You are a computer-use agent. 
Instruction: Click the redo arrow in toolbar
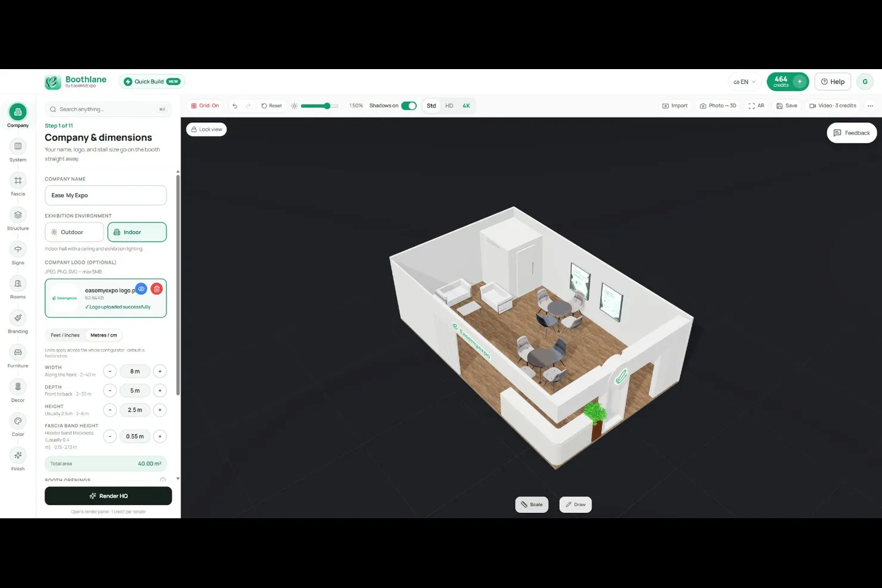pos(248,106)
